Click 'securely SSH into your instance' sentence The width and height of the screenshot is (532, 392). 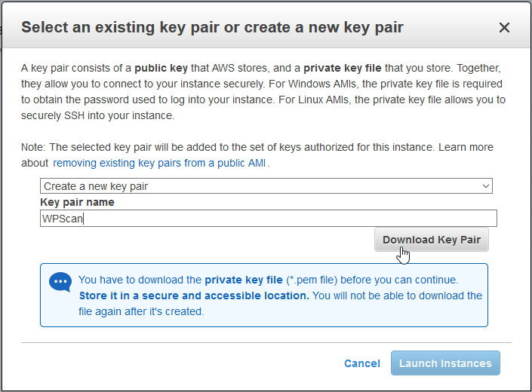97,115
